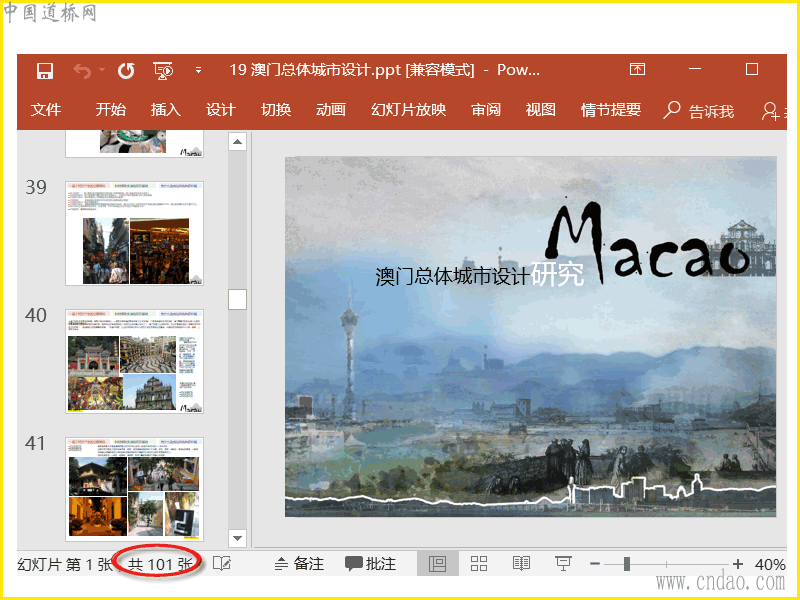The width and height of the screenshot is (800, 600).
Task: Switch to the 插入 ribbon tab
Action: [x=165, y=110]
